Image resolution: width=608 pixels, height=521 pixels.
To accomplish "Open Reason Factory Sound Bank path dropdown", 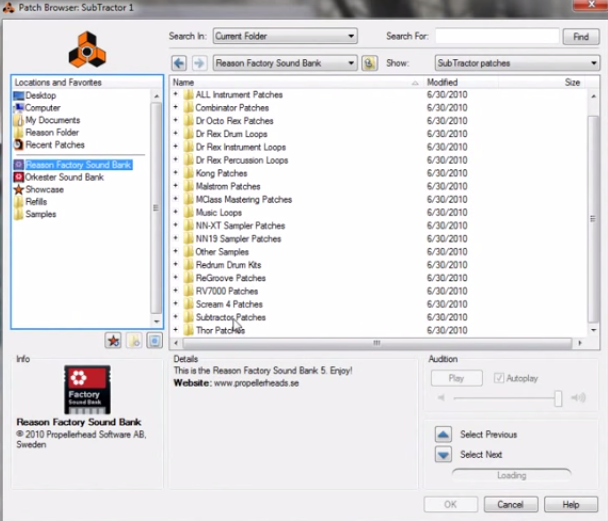I will pyautogui.click(x=285, y=63).
